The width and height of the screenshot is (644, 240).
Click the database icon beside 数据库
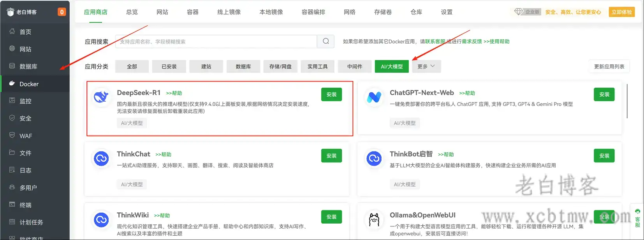(x=12, y=66)
